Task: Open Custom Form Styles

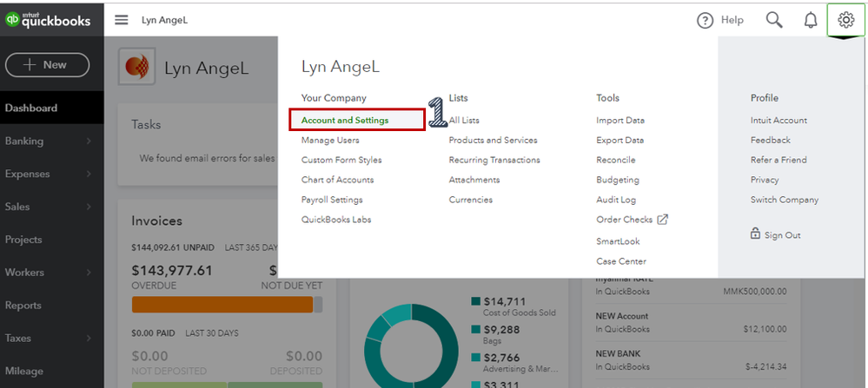Action: click(x=341, y=160)
